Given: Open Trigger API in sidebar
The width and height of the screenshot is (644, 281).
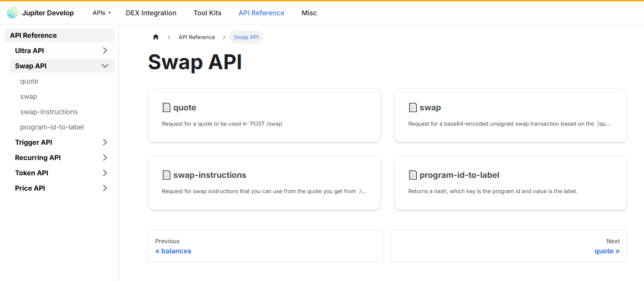Looking at the screenshot, I should point(34,142).
